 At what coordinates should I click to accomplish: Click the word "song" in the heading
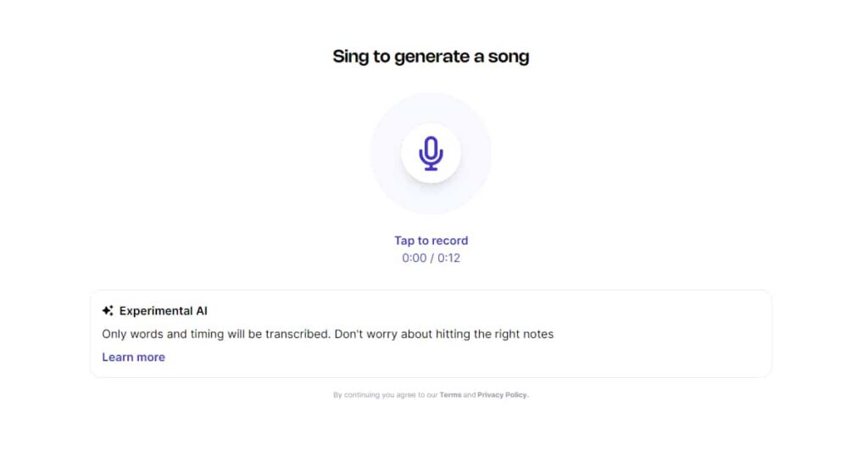pyautogui.click(x=509, y=57)
